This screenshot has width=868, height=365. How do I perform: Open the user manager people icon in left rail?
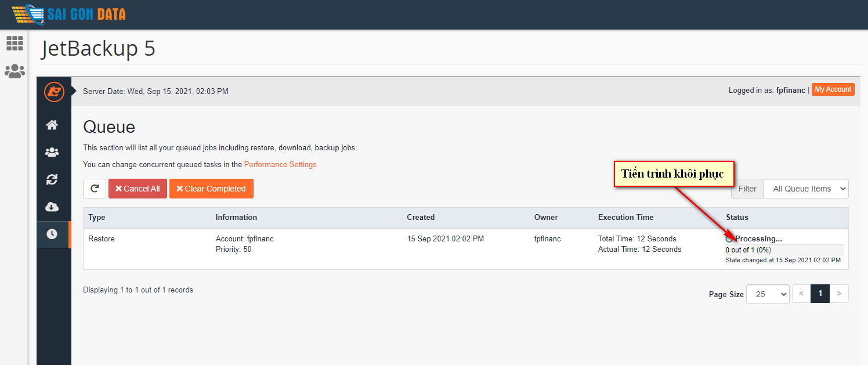(x=15, y=71)
